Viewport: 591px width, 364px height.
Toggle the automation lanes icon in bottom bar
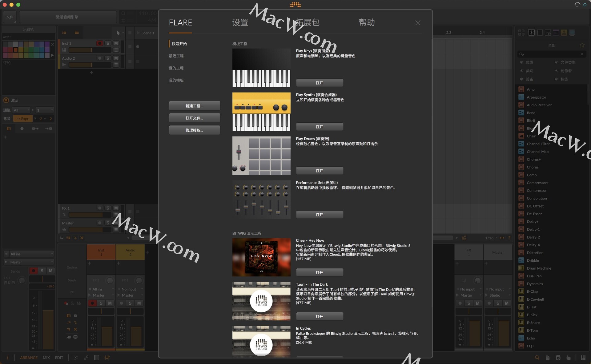[x=75, y=358]
